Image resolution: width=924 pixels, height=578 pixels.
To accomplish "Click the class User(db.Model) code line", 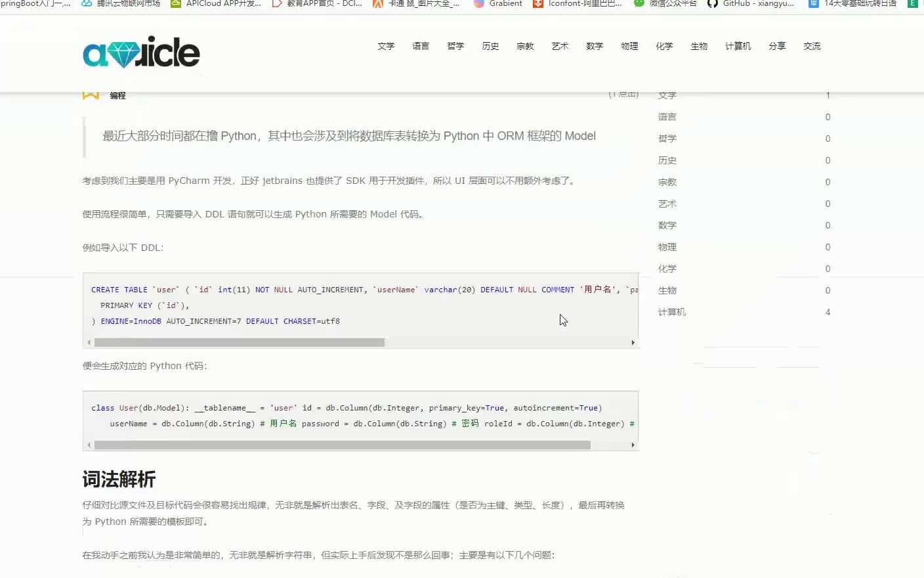I will pos(346,408).
